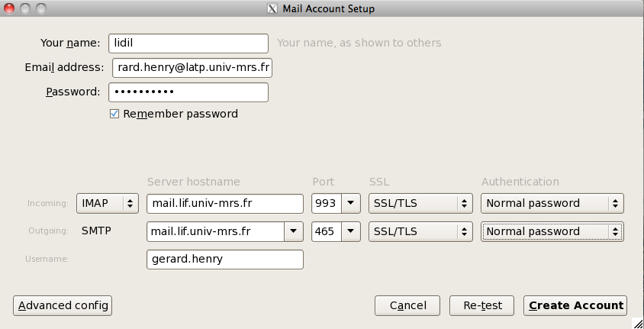Click the X11 icon in title bar

tap(272, 8)
